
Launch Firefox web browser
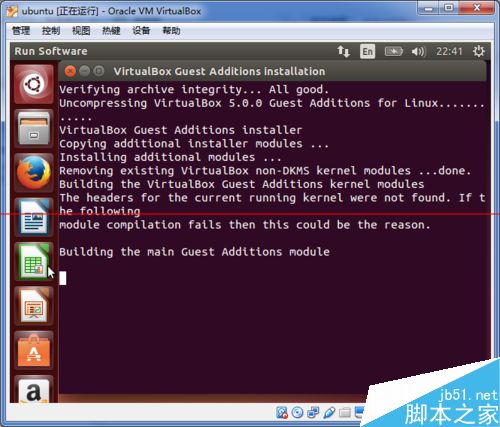pos(33,173)
